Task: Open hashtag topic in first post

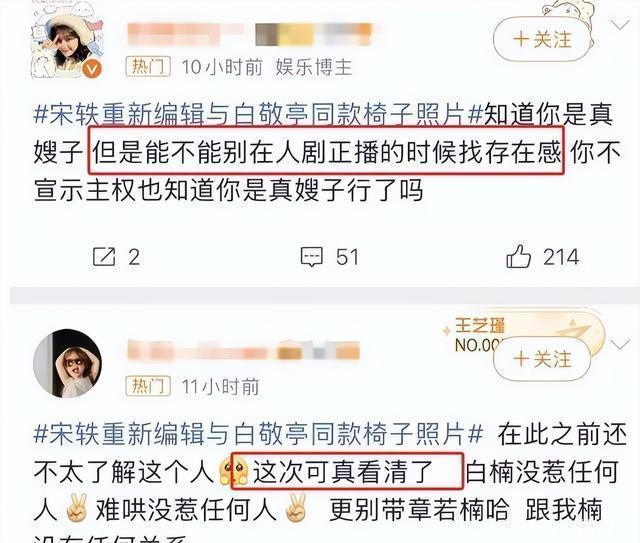Action: [x=258, y=115]
